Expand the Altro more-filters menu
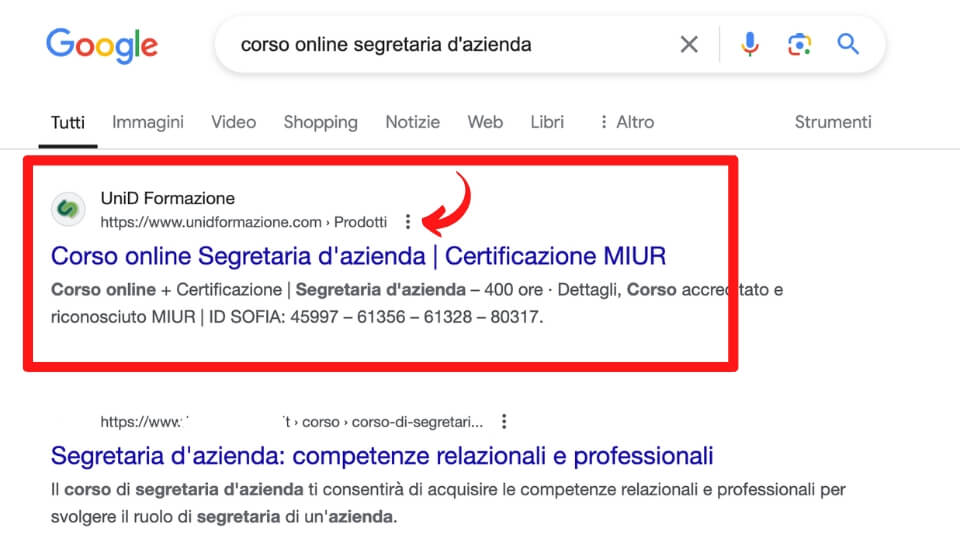 626,122
